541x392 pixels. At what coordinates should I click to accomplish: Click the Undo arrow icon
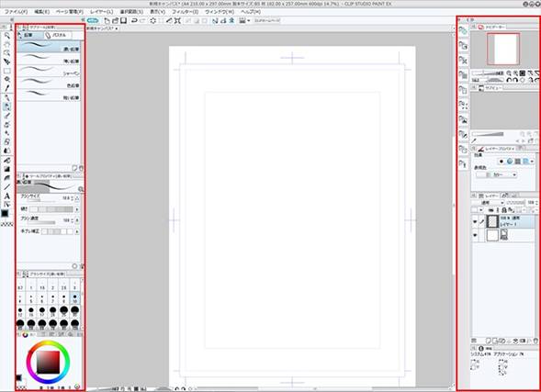(x=134, y=21)
